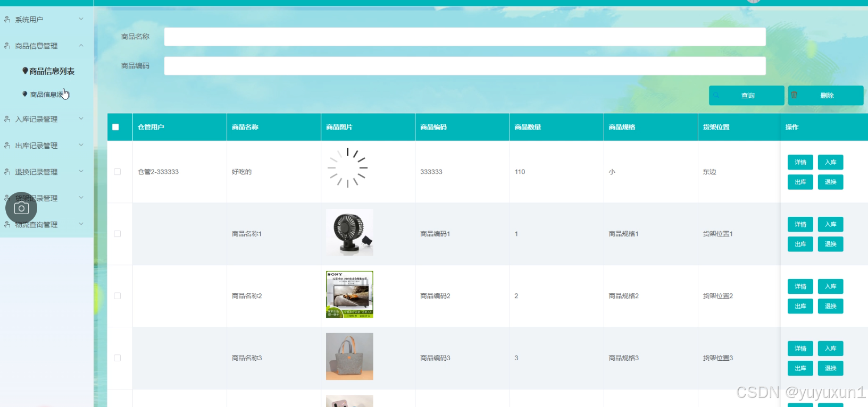This screenshot has height=407, width=868.
Task: Click the icon beside 出库记录管理
Action: [7, 146]
